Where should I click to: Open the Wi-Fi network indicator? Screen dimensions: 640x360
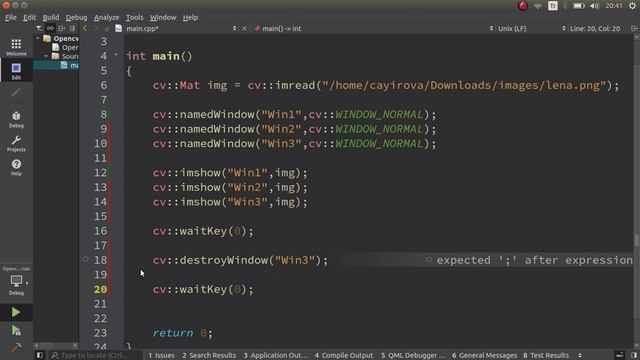538,6
